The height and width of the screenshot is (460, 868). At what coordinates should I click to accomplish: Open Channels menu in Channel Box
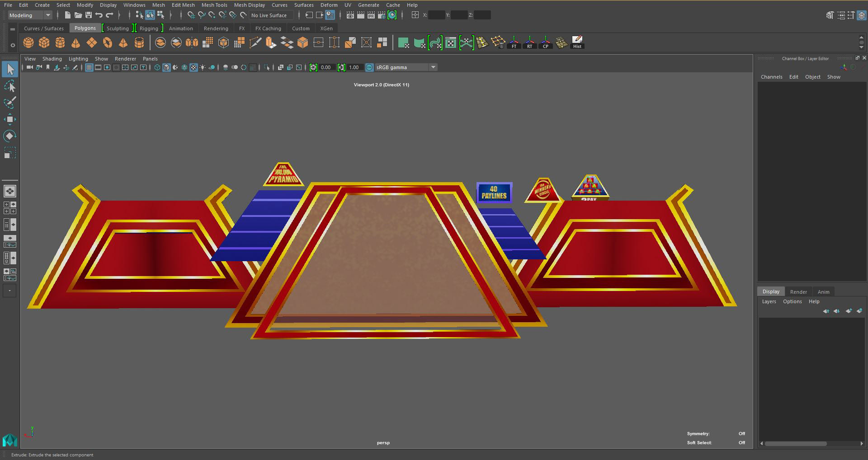[x=771, y=77]
